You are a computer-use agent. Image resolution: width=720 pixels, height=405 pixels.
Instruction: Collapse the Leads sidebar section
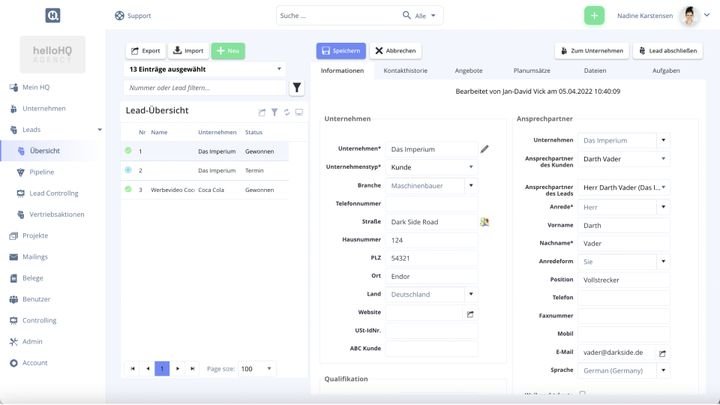point(100,129)
